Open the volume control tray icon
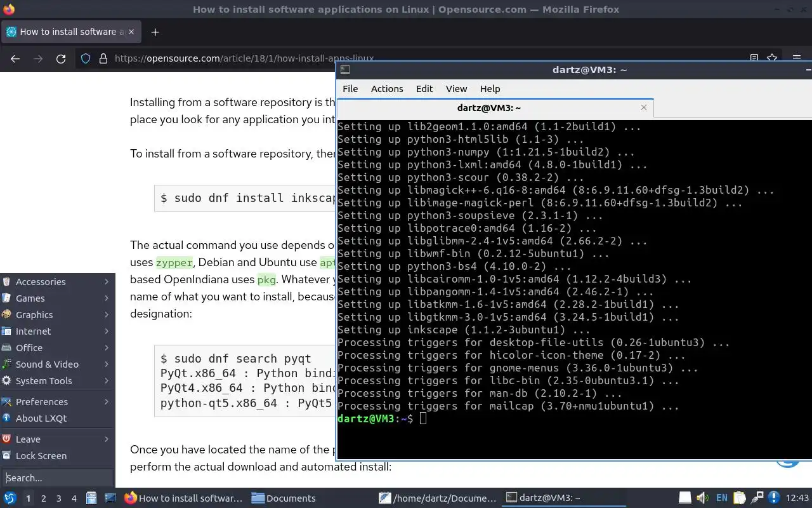This screenshot has height=508, width=812. pos(702,498)
